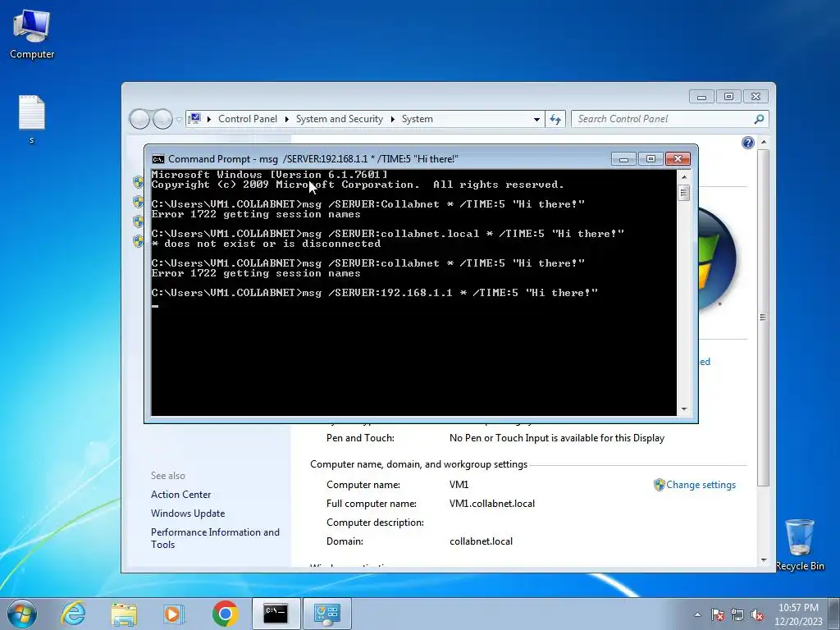Click the refresh button next to address bar

555,119
